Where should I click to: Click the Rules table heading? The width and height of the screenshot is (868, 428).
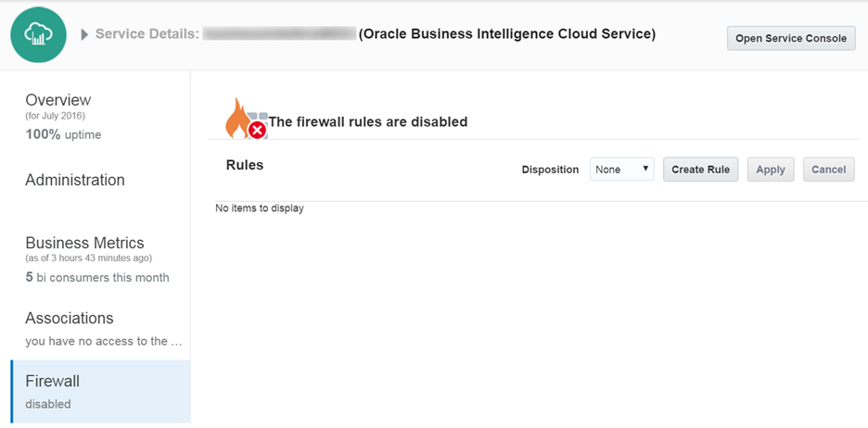[245, 165]
